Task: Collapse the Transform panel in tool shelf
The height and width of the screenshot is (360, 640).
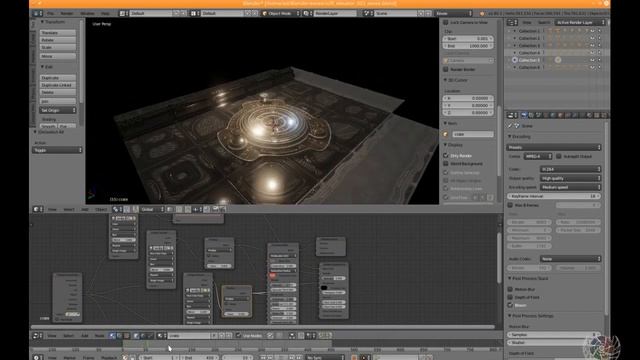Action: (42, 22)
